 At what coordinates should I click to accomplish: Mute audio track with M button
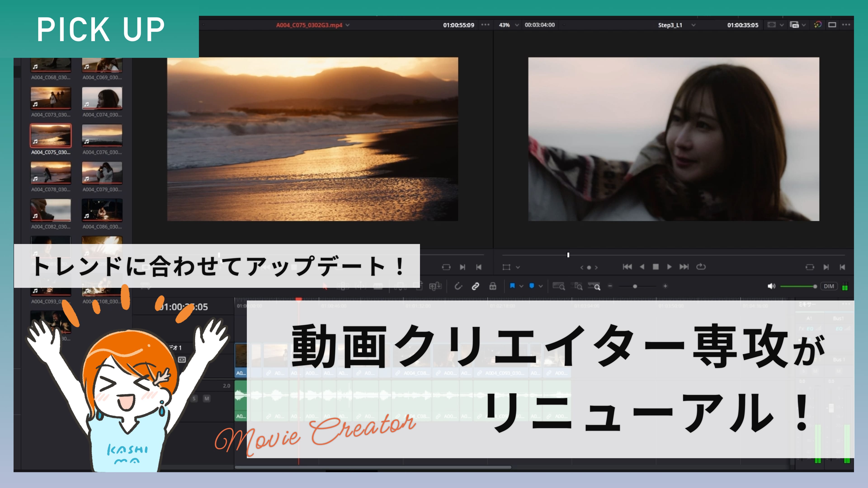207,399
